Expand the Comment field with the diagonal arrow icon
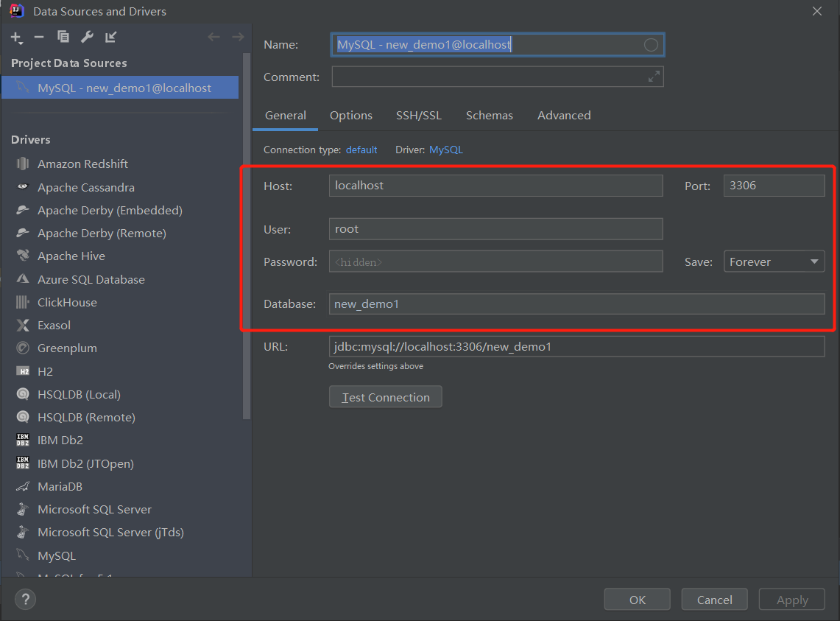 pos(654,76)
